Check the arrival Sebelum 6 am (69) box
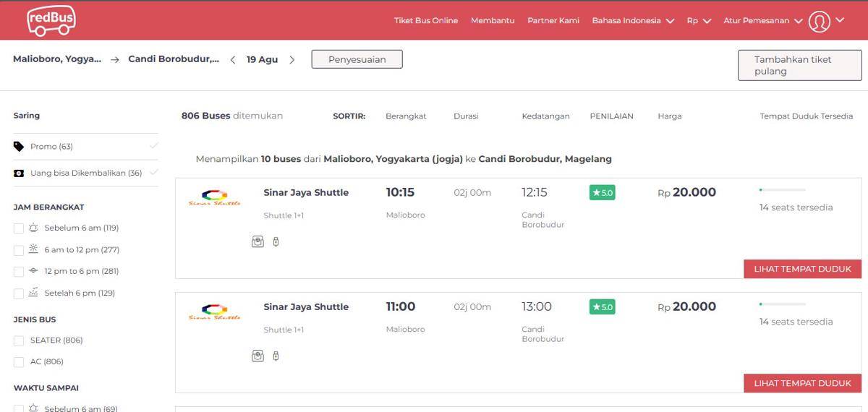Screen dimensions: 868x412 click(x=19, y=408)
